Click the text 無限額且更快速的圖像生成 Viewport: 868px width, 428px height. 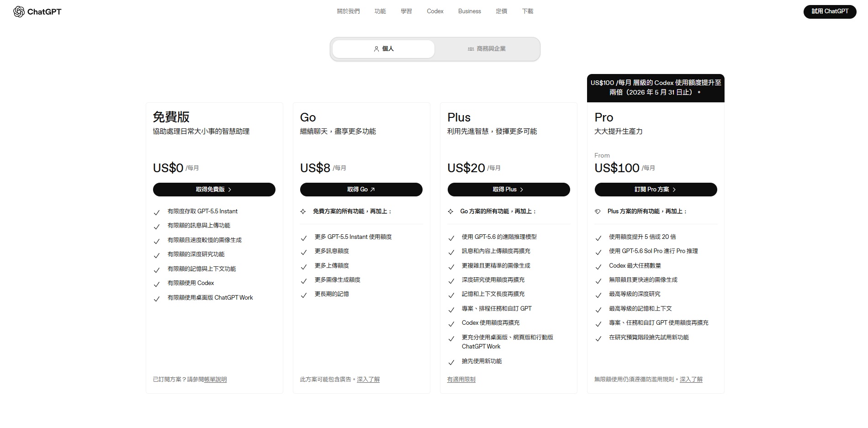click(643, 280)
